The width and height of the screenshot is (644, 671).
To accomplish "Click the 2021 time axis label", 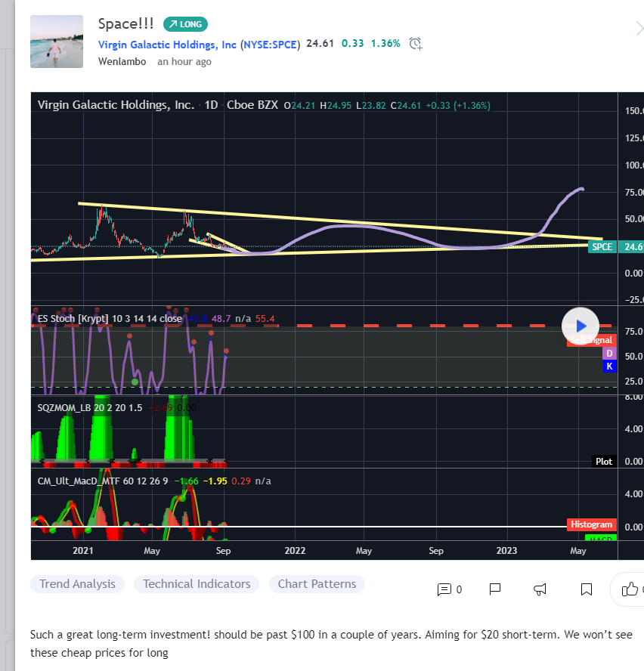I will [x=82, y=551].
